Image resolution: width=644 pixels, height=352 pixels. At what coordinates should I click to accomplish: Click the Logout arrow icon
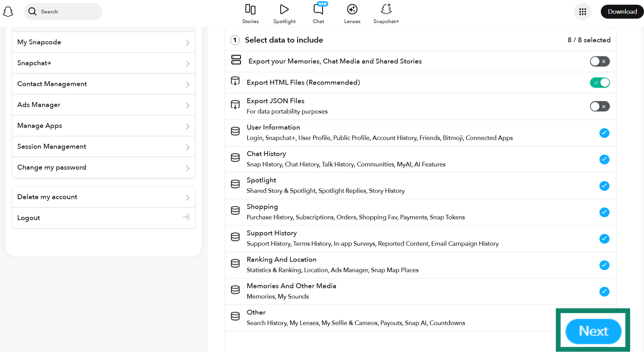(186, 217)
